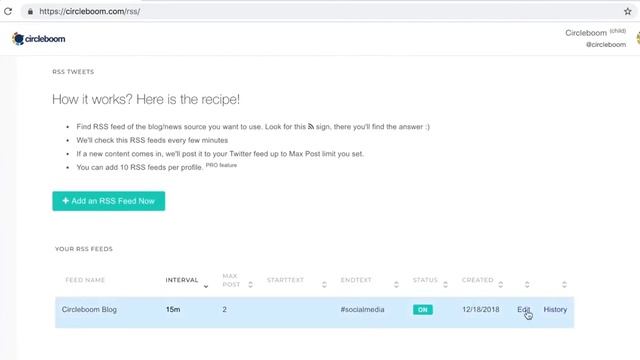Click the padlock site security icon
The height and width of the screenshot is (360, 640).
30,11
